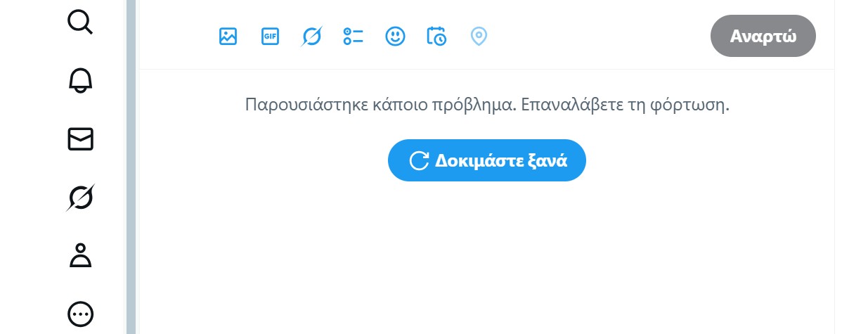Click the circular reload arrow in retry button

click(x=419, y=160)
